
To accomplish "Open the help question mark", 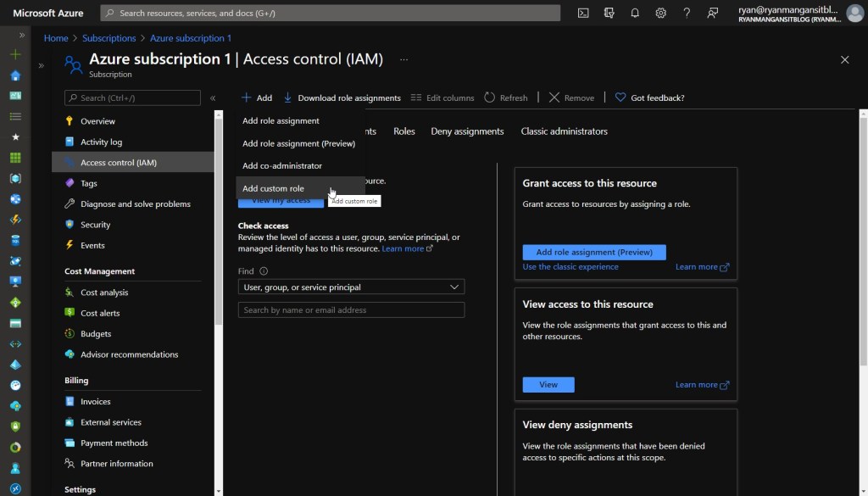I will (687, 13).
